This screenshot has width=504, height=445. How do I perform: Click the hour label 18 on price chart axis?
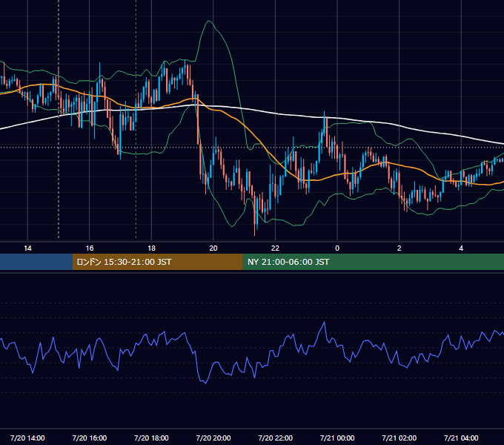[x=151, y=248]
